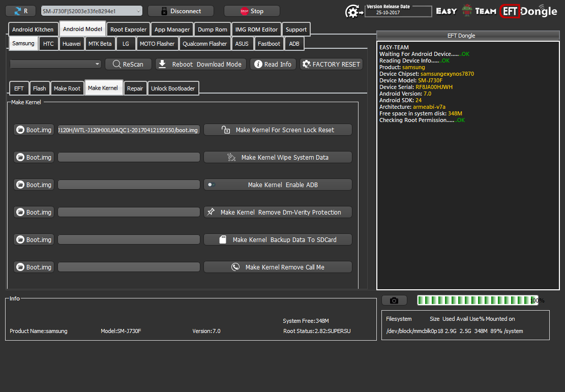
Task: Open the Dump Rom tab
Action: [213, 29]
